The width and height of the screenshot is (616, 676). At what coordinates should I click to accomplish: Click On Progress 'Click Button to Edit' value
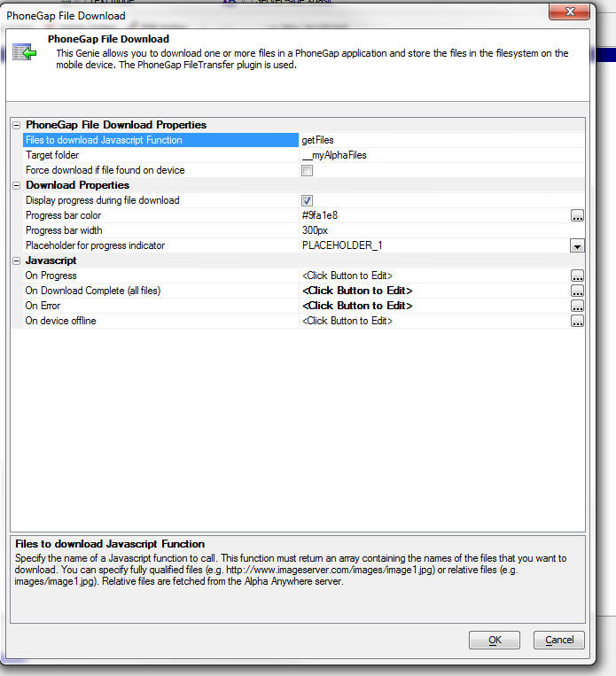point(347,276)
